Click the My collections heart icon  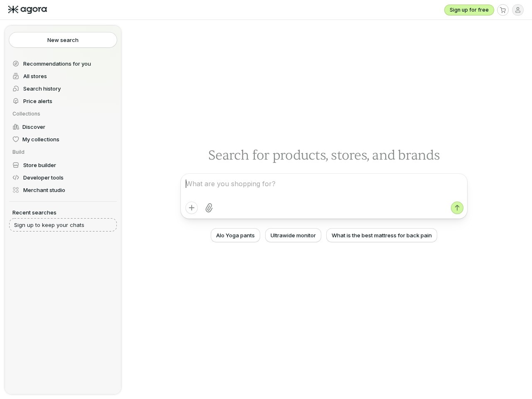16,139
